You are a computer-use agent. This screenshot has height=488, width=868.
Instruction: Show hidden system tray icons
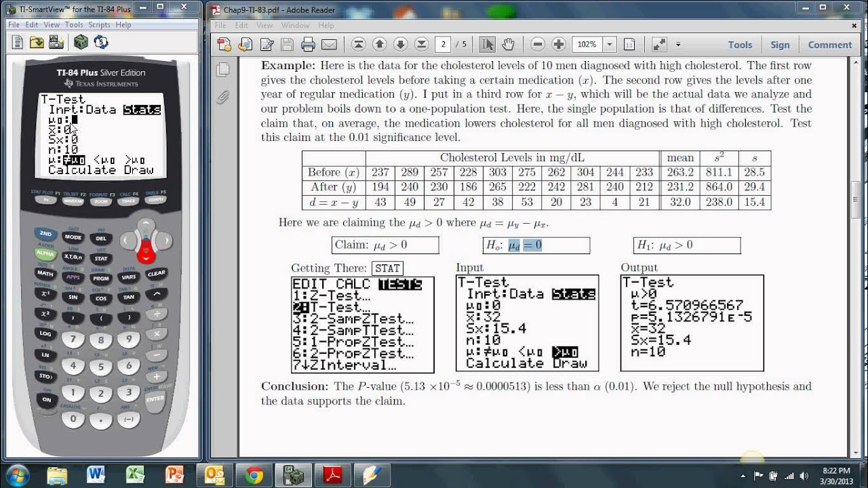(x=743, y=474)
